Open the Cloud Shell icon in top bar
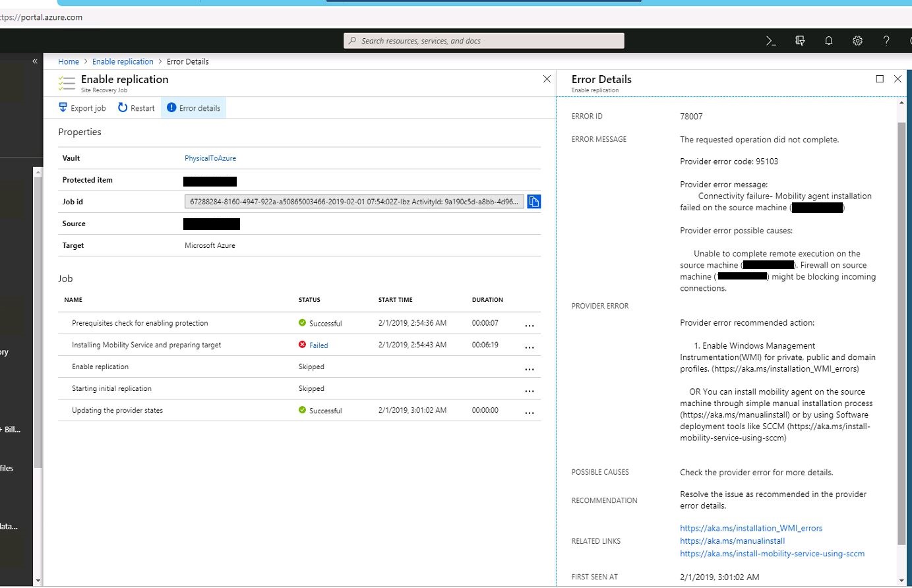 click(771, 41)
